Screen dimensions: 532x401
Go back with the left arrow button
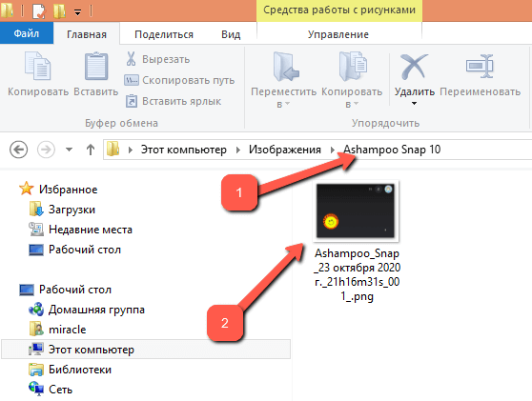pos(18,150)
